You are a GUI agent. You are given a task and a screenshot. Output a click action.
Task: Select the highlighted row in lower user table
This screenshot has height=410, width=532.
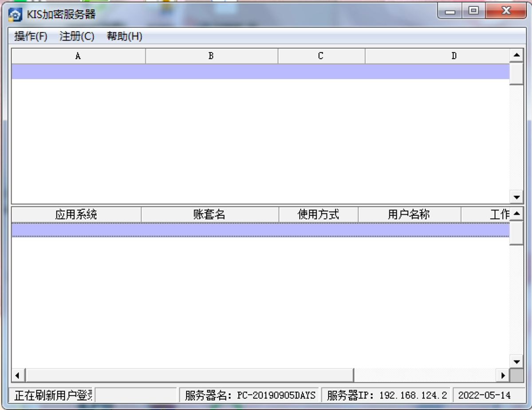260,230
